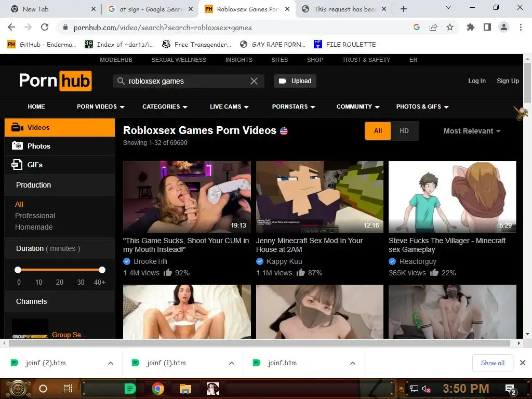The height and width of the screenshot is (399, 532).
Task: Click the browser forward arrow
Action: pos(28,28)
